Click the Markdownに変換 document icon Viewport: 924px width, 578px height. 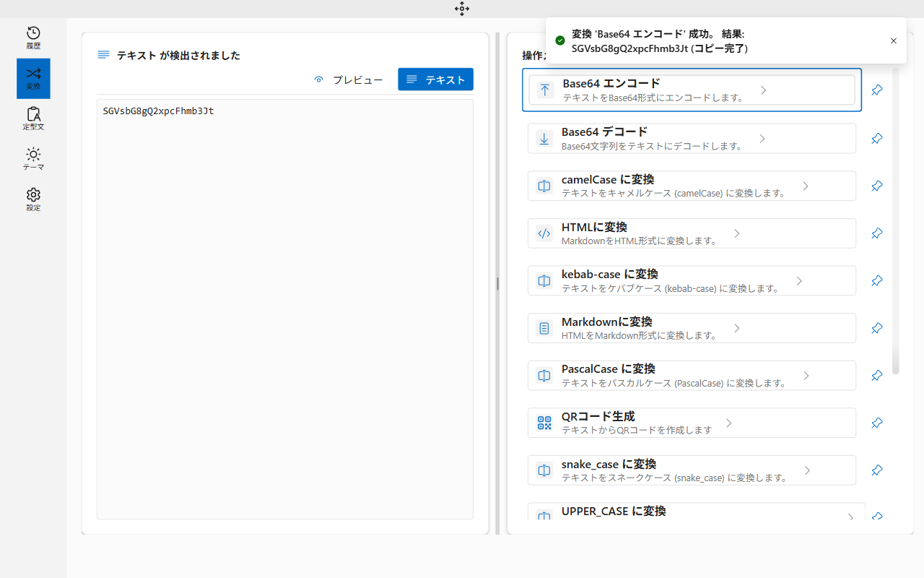click(x=544, y=327)
